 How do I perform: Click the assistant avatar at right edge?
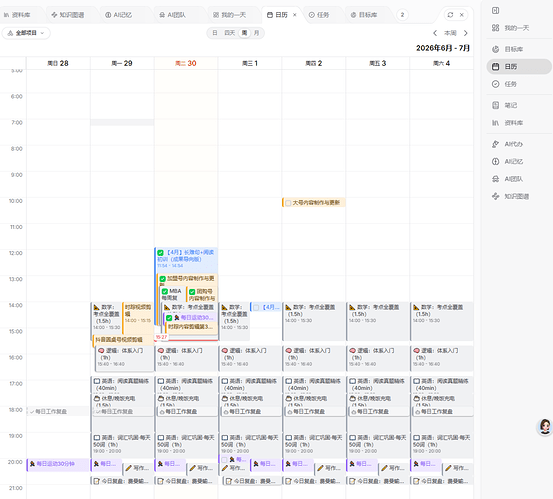pos(545,427)
